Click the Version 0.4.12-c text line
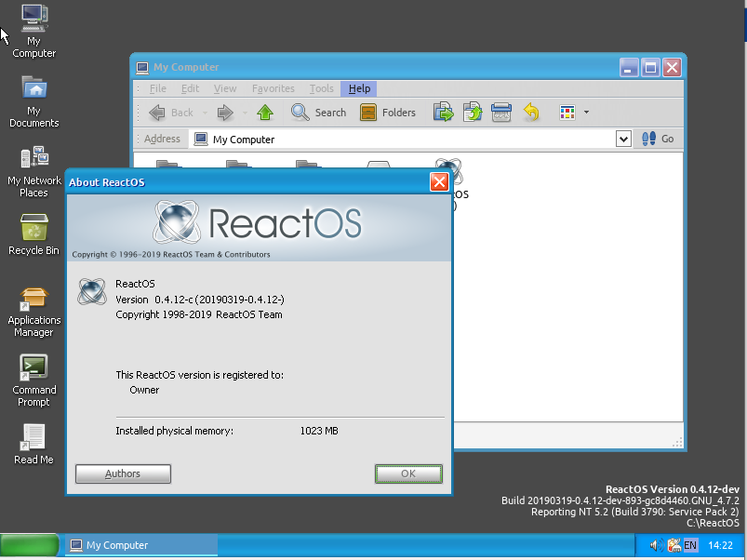This screenshot has width=747, height=560. 200,300
